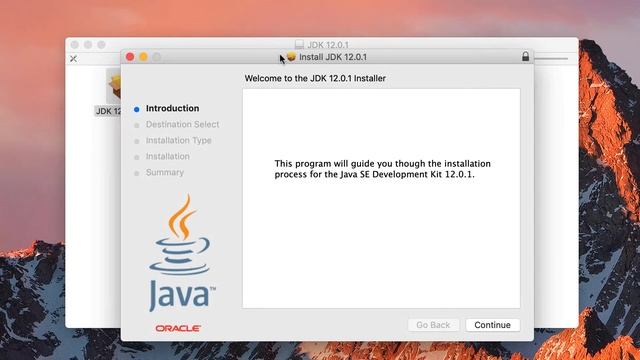The height and width of the screenshot is (360, 640).
Task: Select the Introduction step
Action: click(x=172, y=108)
